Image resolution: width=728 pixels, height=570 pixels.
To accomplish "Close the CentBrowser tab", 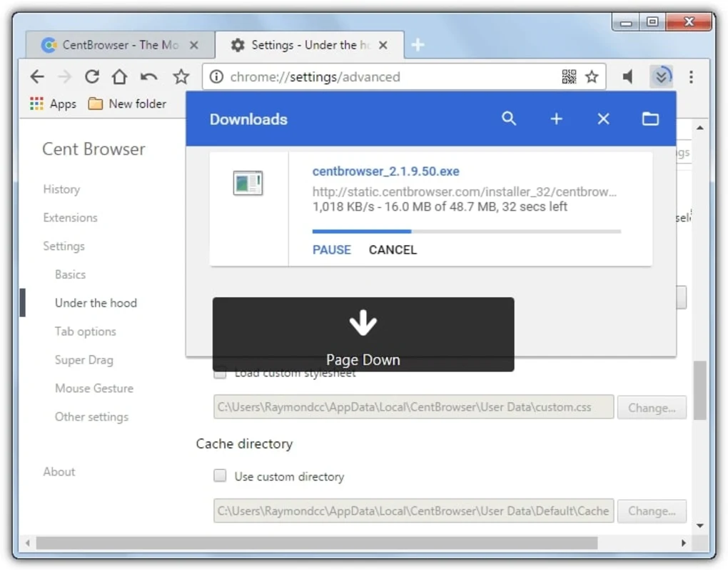I will (194, 45).
